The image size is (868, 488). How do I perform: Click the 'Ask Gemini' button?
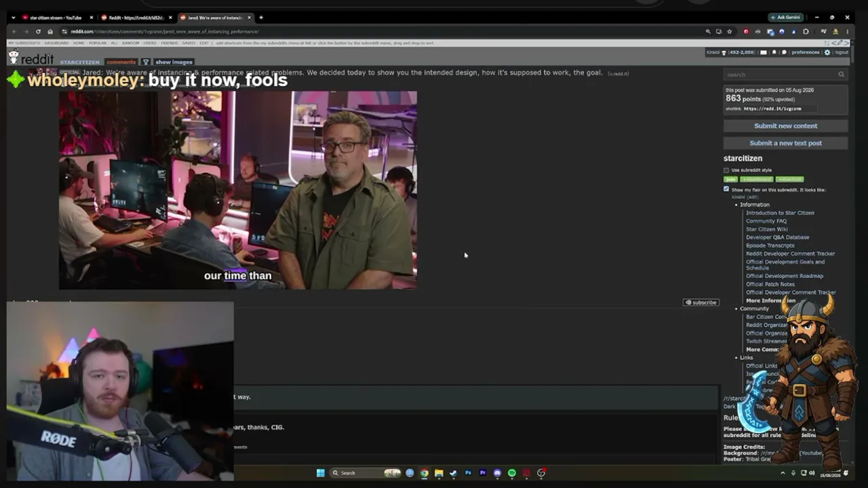(x=786, y=18)
